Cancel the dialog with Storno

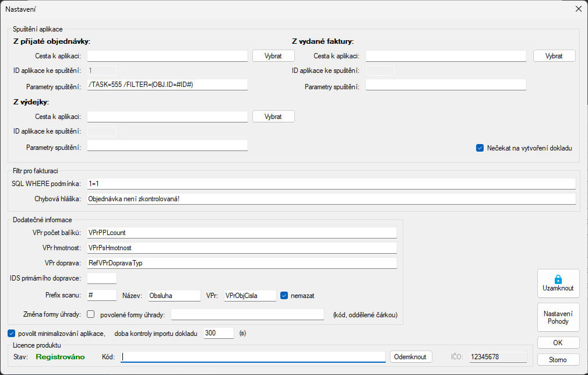[558, 359]
